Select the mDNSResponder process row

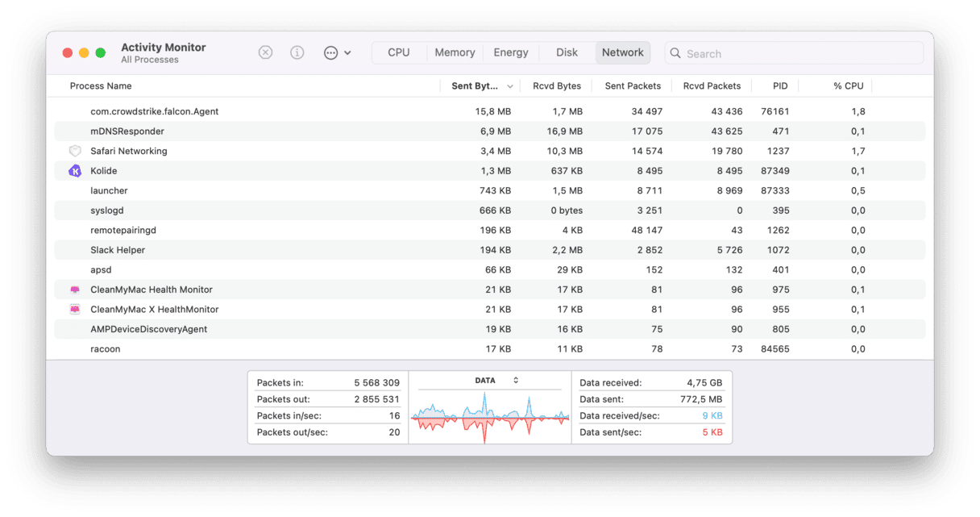(490, 131)
